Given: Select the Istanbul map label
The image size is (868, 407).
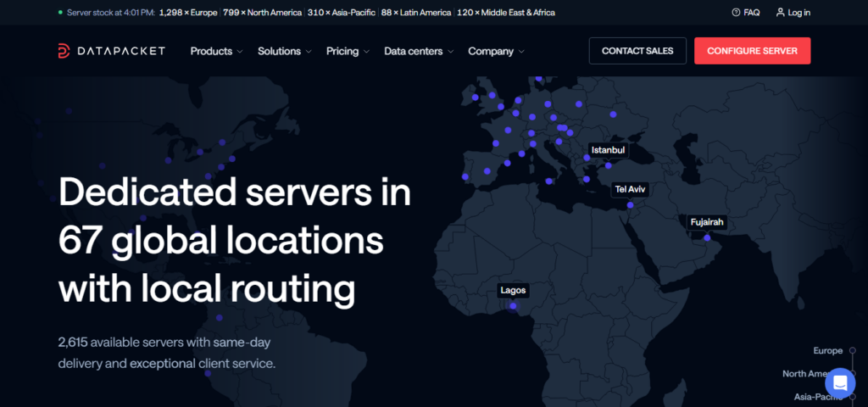Looking at the screenshot, I should click(608, 150).
